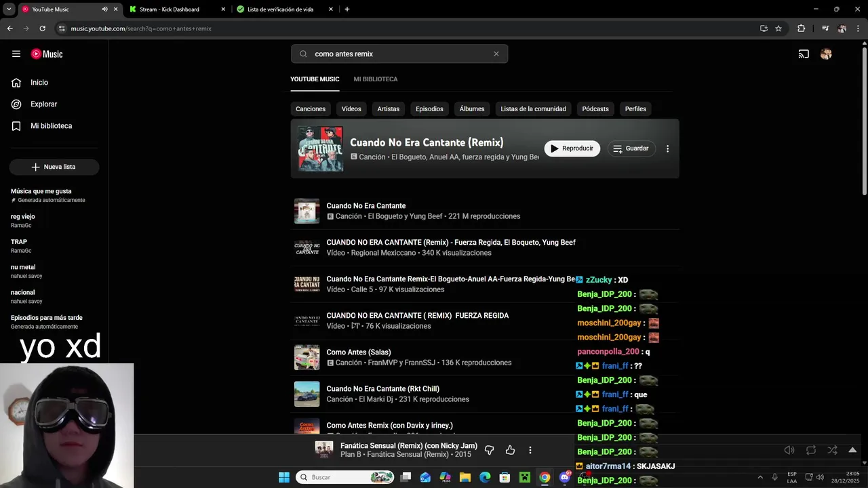Viewport: 868px width, 488px height.
Task: Open Episodios para más tarde list
Action: pos(54,321)
